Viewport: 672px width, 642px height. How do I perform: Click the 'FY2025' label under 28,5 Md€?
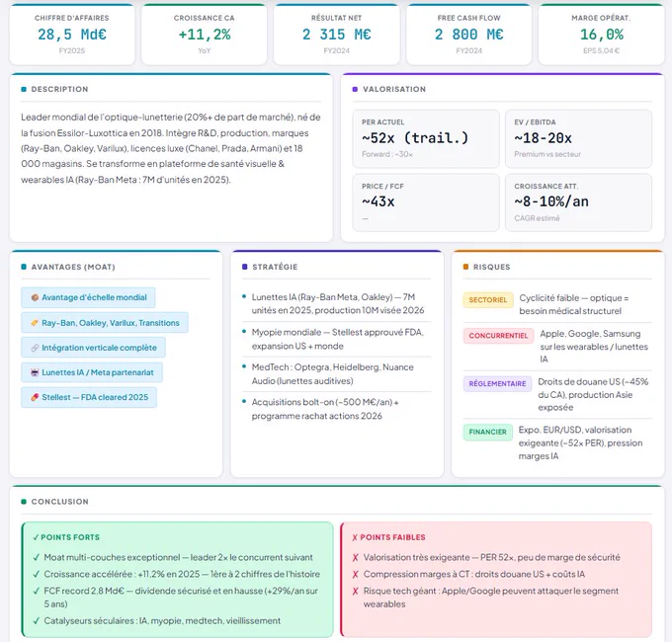coord(72,50)
